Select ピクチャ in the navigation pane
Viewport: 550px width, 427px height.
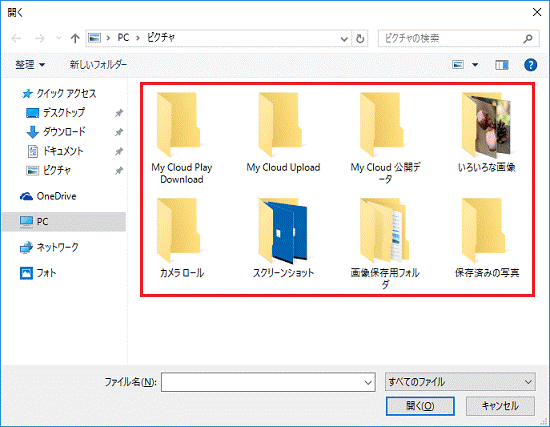[49, 171]
